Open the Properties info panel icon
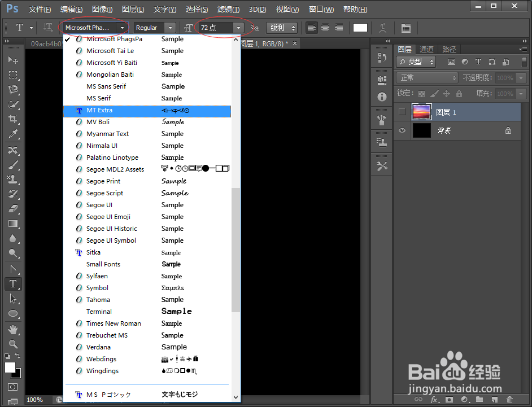The height and width of the screenshot is (407, 532). tap(382, 97)
